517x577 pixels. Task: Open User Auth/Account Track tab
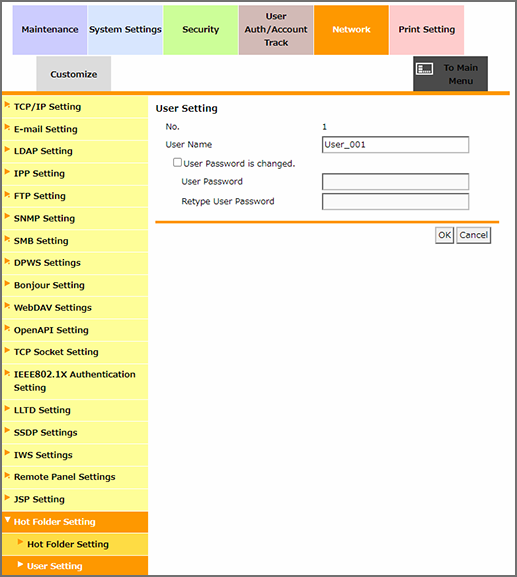[x=276, y=30]
